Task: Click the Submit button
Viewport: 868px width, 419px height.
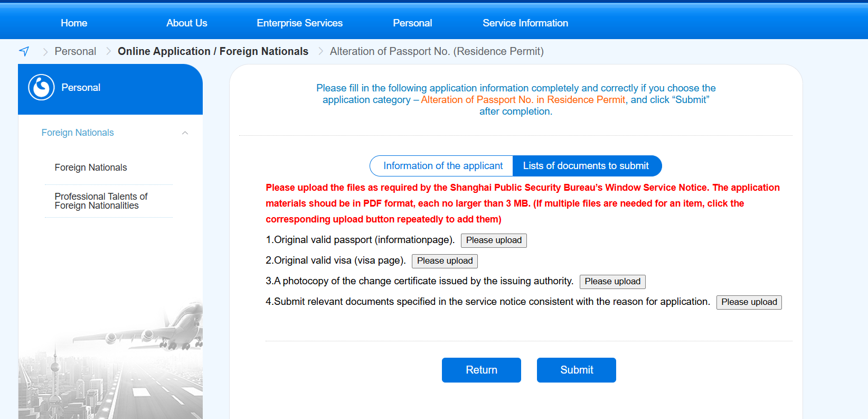Action: (577, 370)
